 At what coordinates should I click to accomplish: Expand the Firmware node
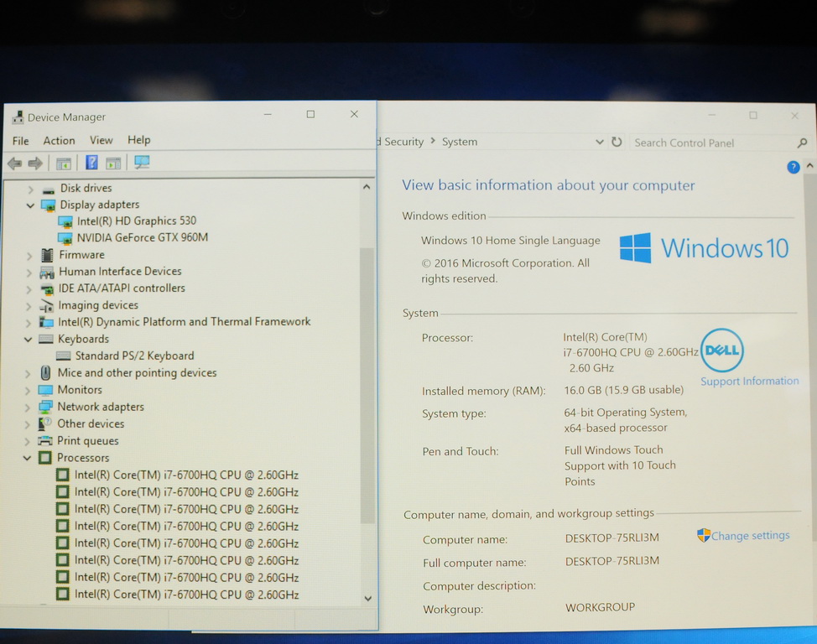pyautogui.click(x=29, y=256)
